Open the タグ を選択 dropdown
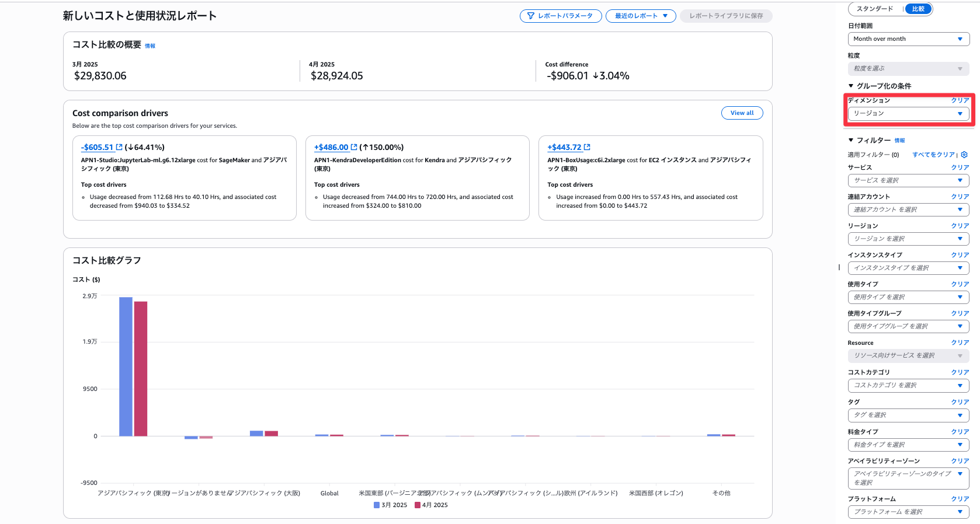 point(908,415)
